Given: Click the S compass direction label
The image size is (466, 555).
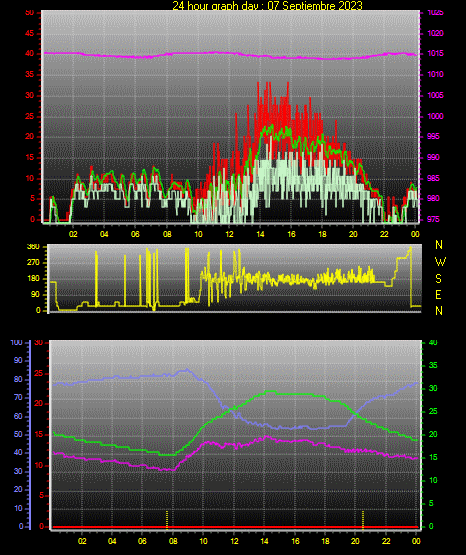Looking at the screenshot, I should (x=438, y=279).
